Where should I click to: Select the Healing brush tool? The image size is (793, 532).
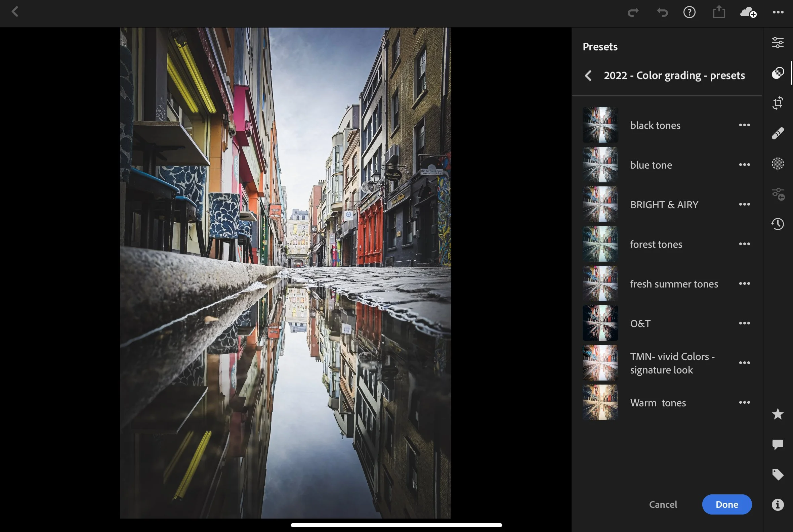(x=778, y=133)
